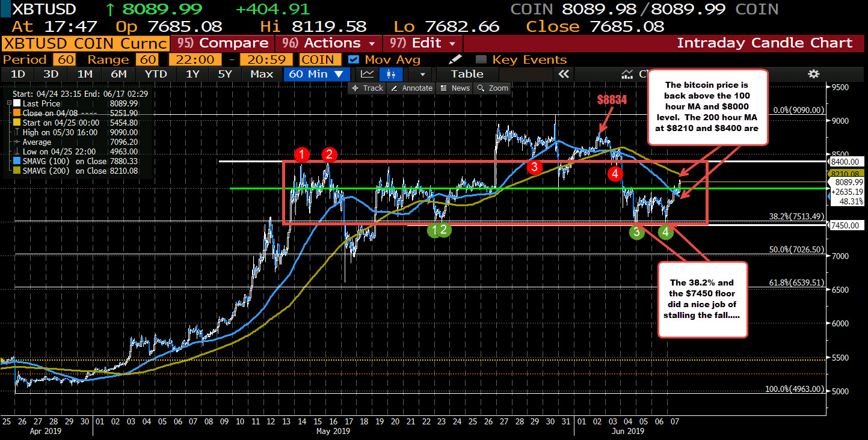Open chart type dropdown arrow
Screen dimensions: 868x440
tap(423, 74)
